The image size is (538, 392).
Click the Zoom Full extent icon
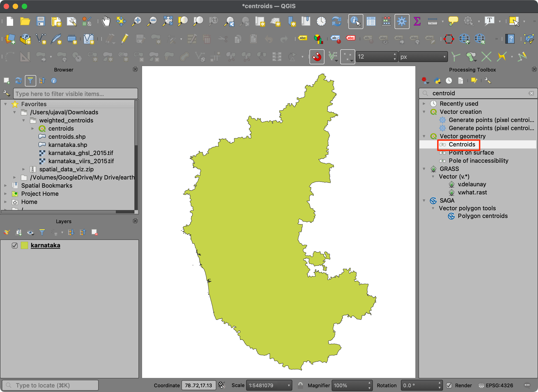point(167,21)
